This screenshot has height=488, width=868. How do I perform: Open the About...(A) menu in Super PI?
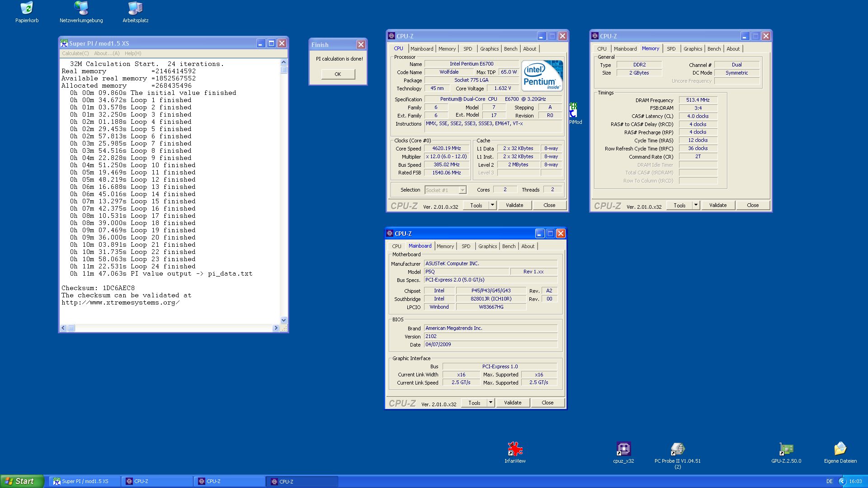tap(107, 53)
